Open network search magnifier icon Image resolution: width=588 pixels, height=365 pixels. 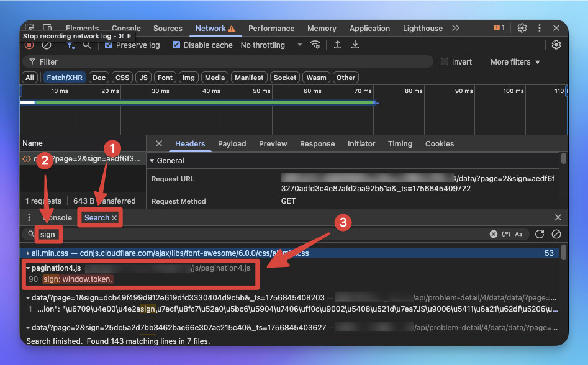[87, 45]
